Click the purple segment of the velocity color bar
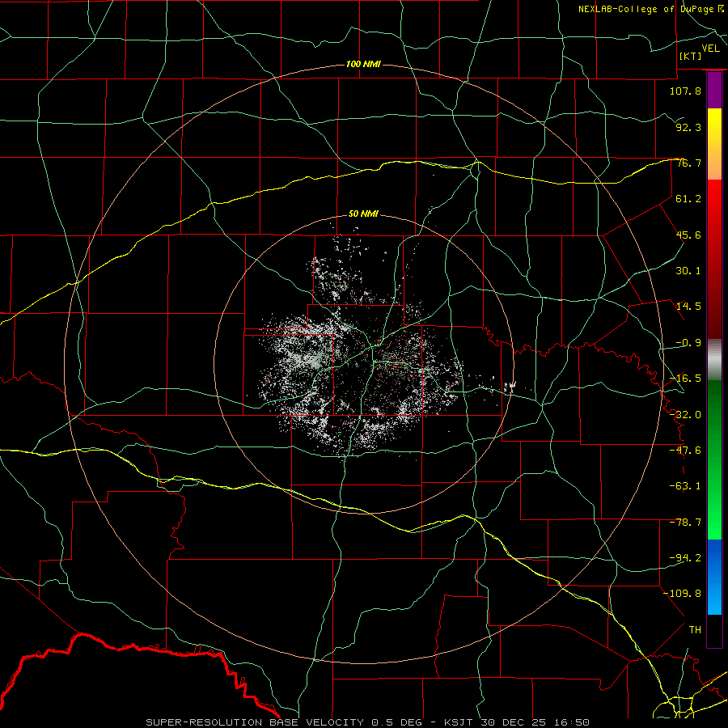This screenshot has width=728, height=728. pyautogui.click(x=714, y=91)
